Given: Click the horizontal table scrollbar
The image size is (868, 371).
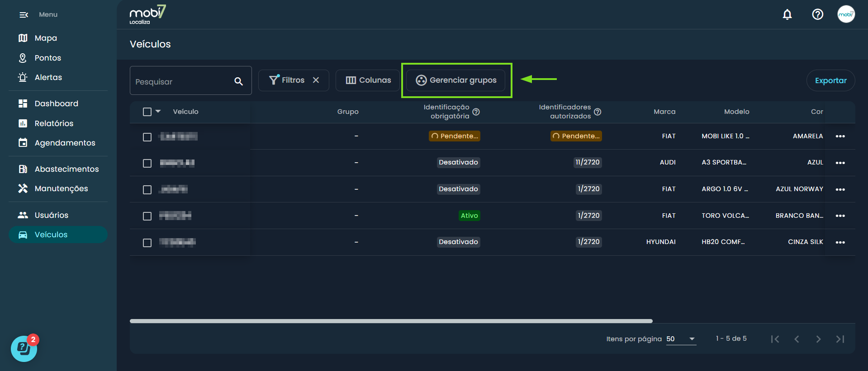Looking at the screenshot, I should tap(391, 321).
